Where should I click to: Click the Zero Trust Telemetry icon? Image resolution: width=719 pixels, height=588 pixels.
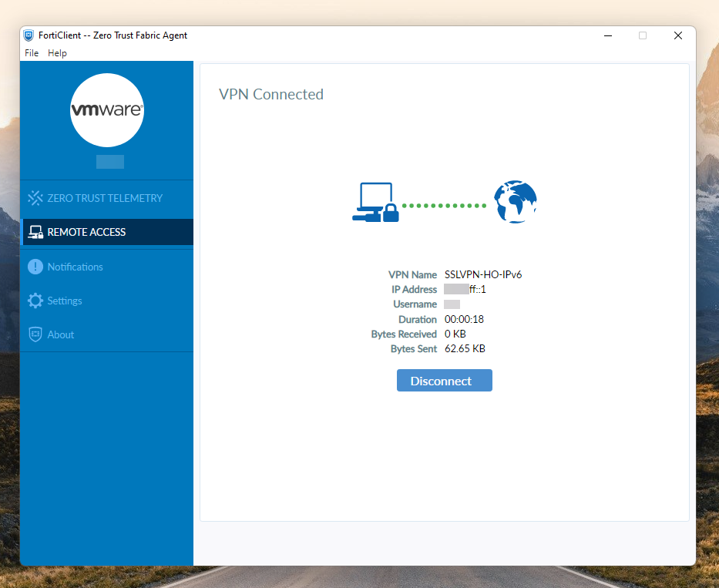click(x=35, y=198)
